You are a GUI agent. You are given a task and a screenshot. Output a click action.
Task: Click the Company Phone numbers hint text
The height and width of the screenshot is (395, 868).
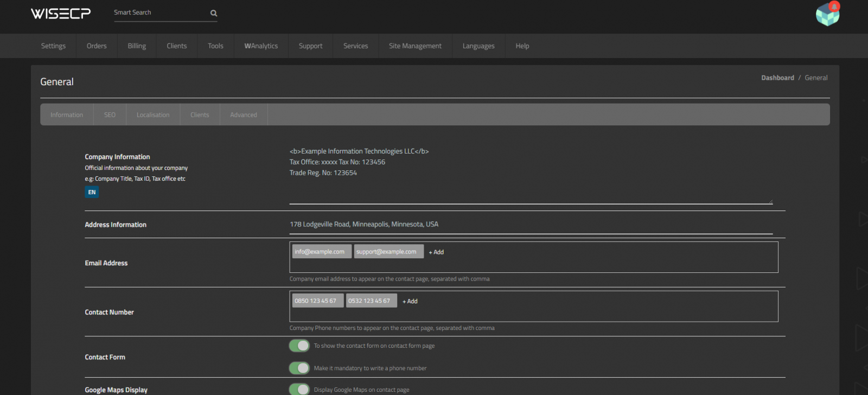(x=392, y=328)
